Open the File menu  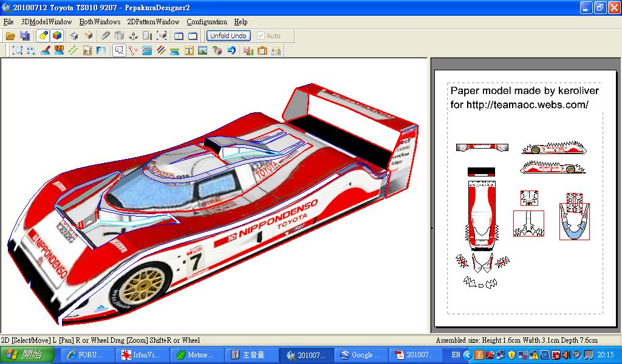pos(9,22)
